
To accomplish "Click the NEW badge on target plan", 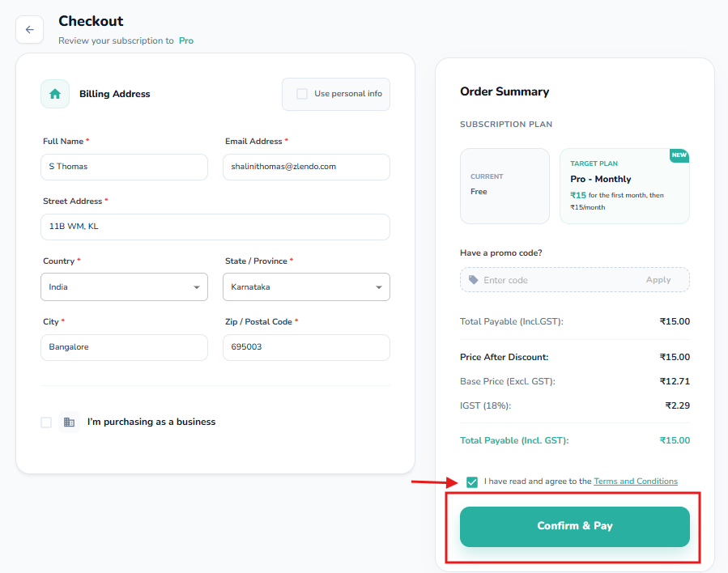I will [x=679, y=155].
